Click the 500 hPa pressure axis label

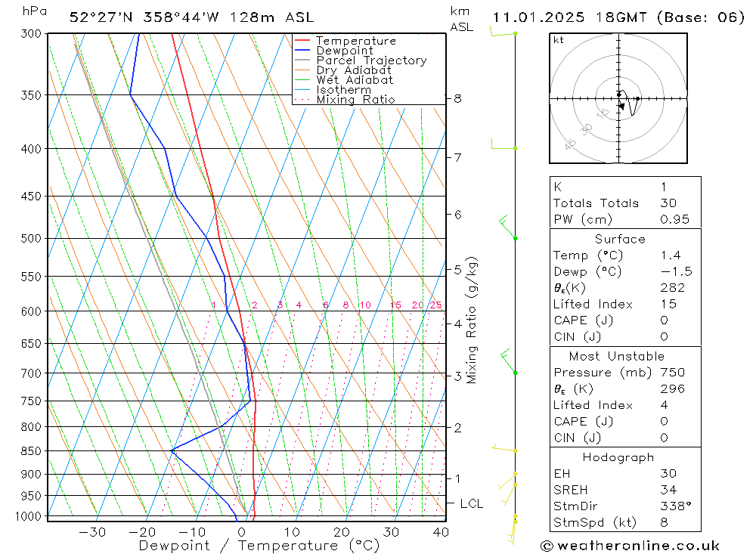[31, 239]
